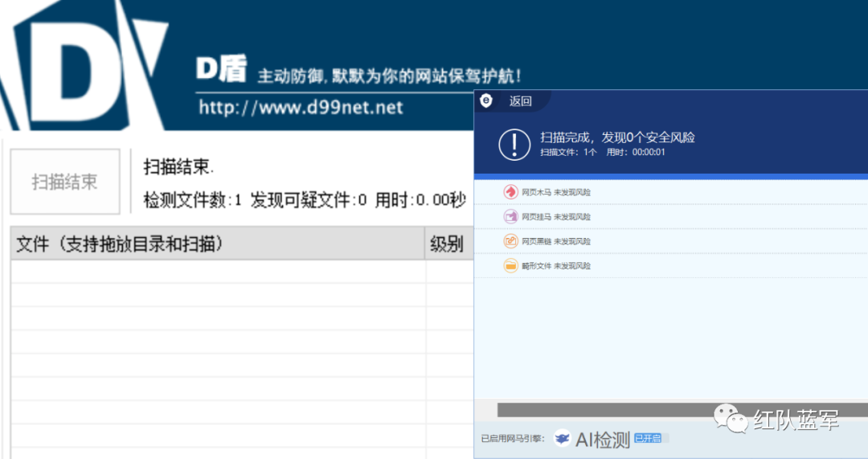Open the http://www.d99net.net link

click(301, 107)
